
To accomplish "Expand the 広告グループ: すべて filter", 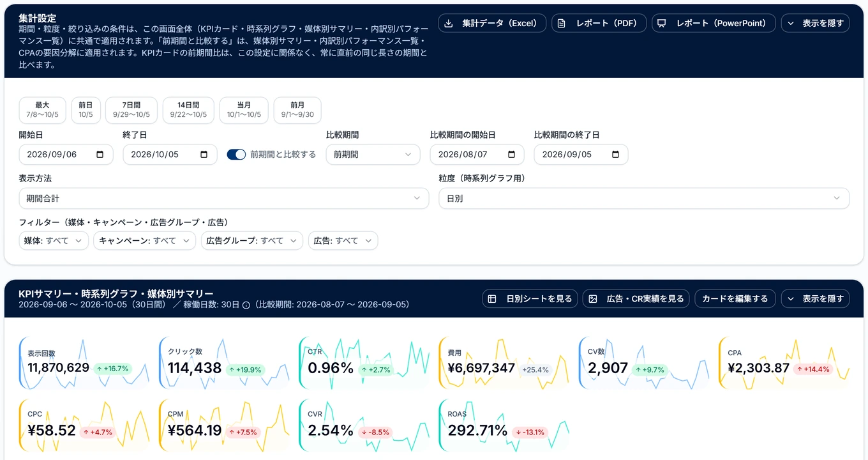I will click(x=252, y=241).
